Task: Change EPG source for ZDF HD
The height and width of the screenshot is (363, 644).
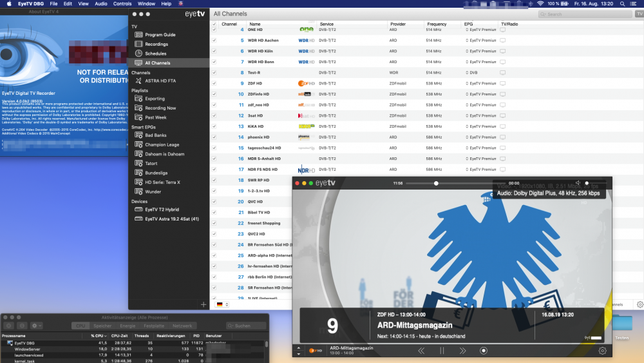Action: coord(480,83)
